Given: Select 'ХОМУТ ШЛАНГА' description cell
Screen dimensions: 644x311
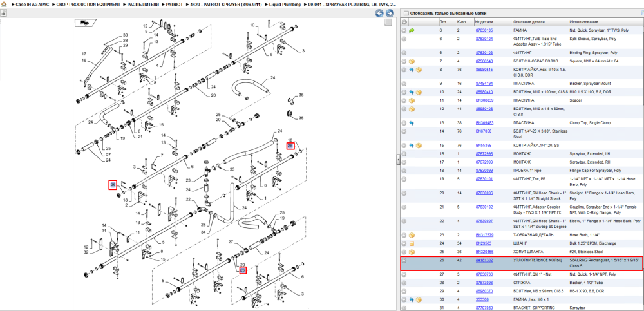Looking at the screenshot, I should pyautogui.click(x=527, y=252).
